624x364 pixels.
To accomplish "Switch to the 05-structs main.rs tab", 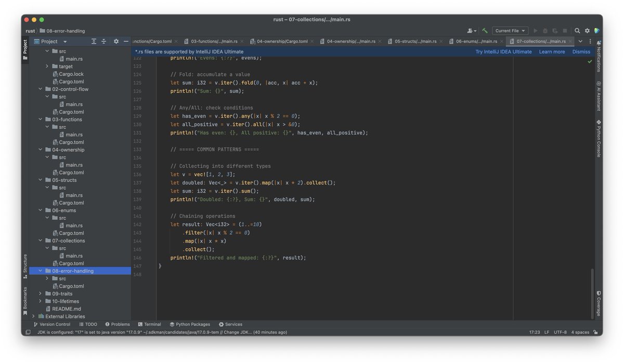I will pyautogui.click(x=415, y=41).
